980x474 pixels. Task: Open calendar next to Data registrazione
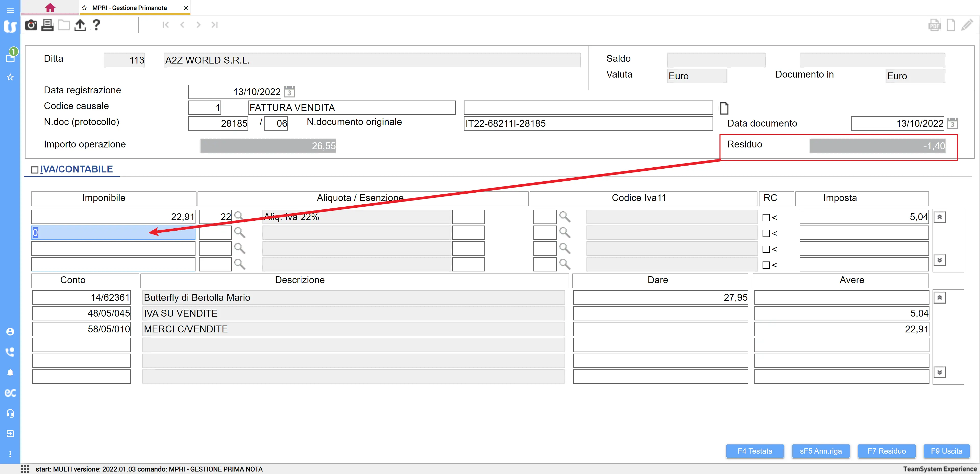(x=289, y=92)
